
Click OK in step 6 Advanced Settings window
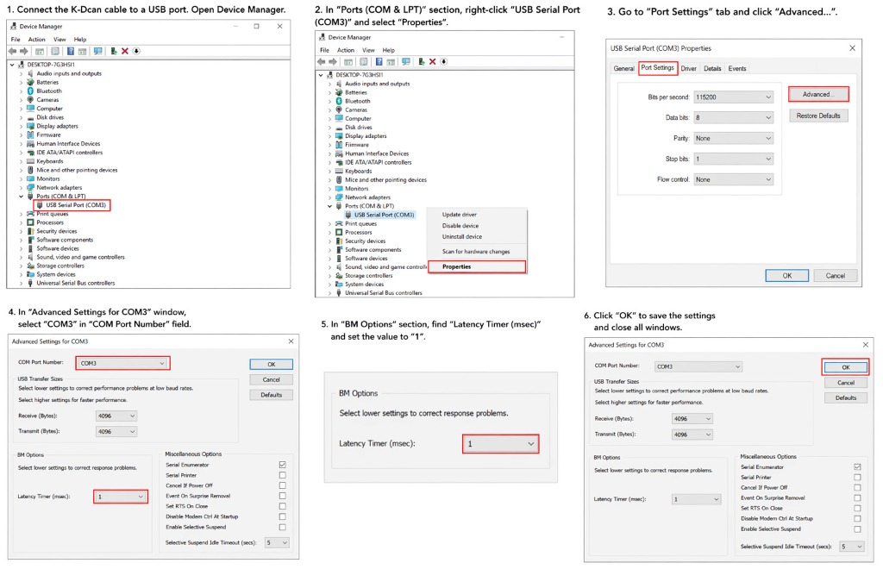845,367
